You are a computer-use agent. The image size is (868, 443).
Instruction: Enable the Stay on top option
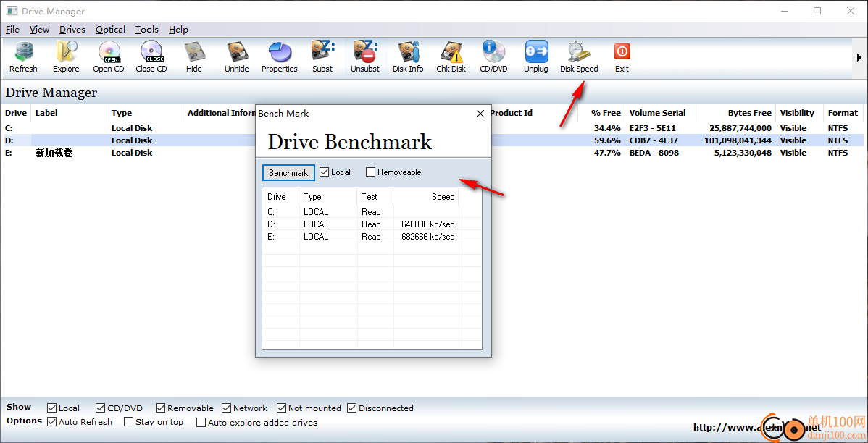click(x=154, y=422)
